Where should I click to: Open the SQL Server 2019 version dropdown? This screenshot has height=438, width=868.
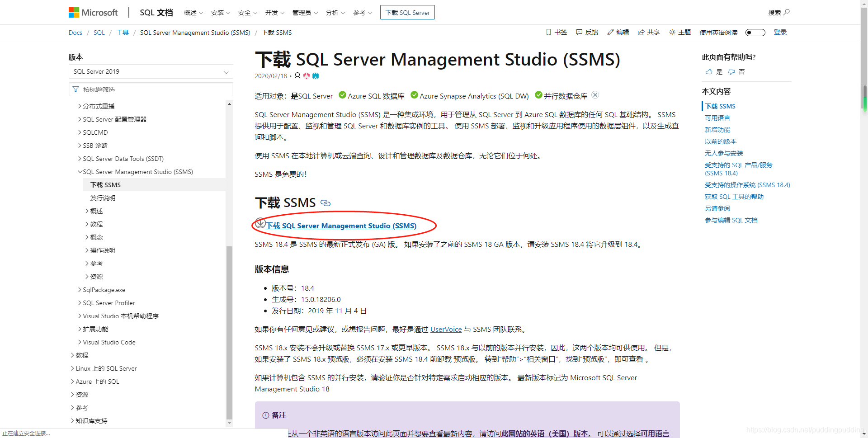[151, 71]
